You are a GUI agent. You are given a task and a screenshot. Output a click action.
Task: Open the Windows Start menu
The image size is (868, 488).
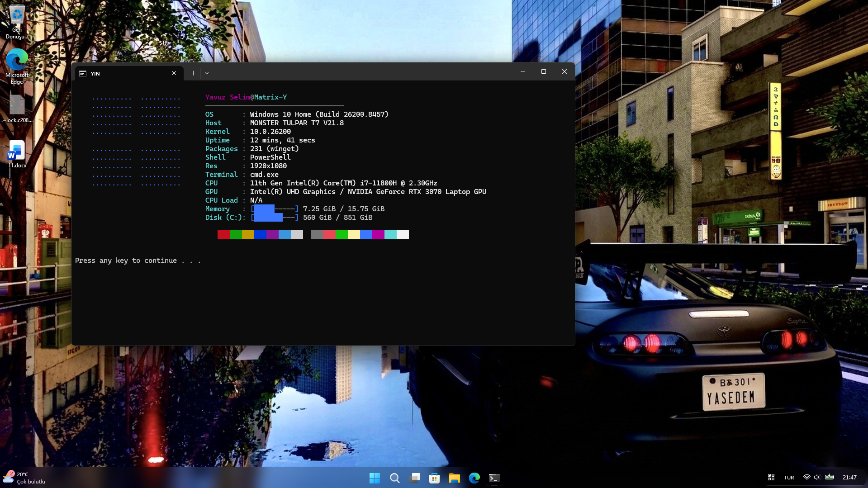tap(375, 478)
